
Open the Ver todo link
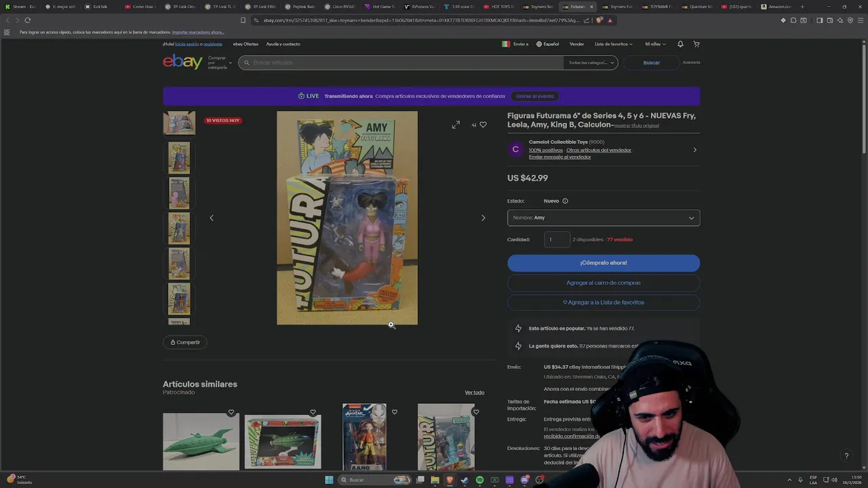(474, 392)
